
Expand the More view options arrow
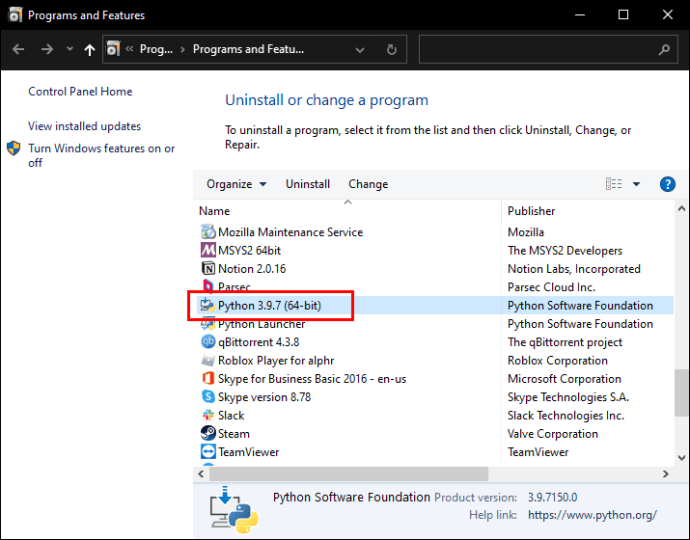click(636, 184)
